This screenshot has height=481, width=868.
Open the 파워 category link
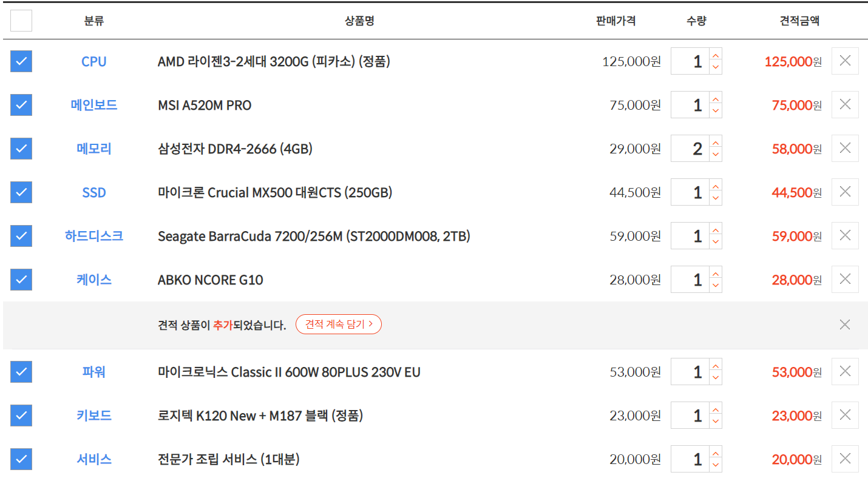(94, 372)
